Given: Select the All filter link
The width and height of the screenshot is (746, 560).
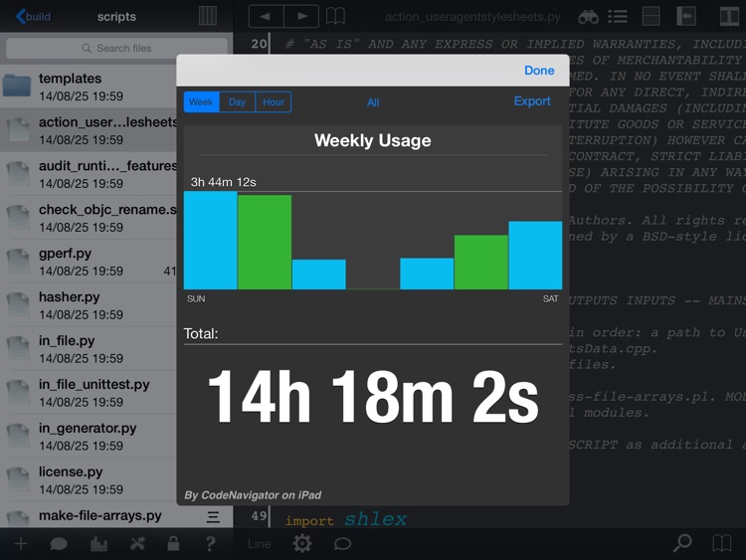Looking at the screenshot, I should (373, 102).
